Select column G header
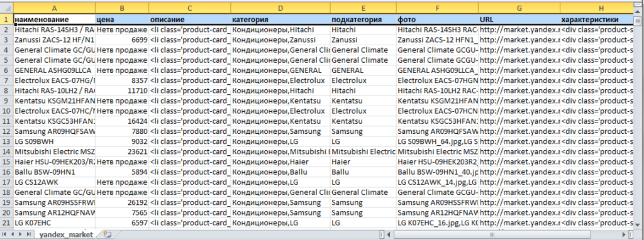Image resolution: width=644 pixels, height=240 pixels. [519, 8]
